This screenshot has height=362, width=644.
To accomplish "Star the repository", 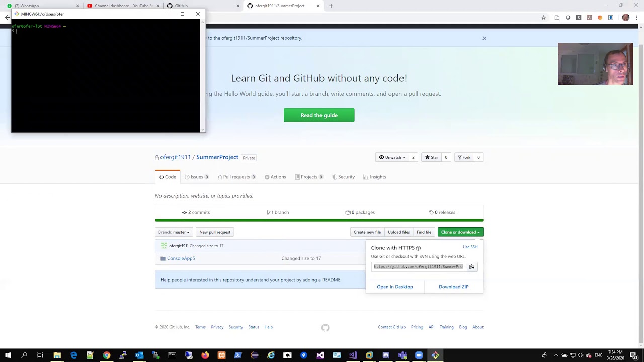I will coord(431,157).
